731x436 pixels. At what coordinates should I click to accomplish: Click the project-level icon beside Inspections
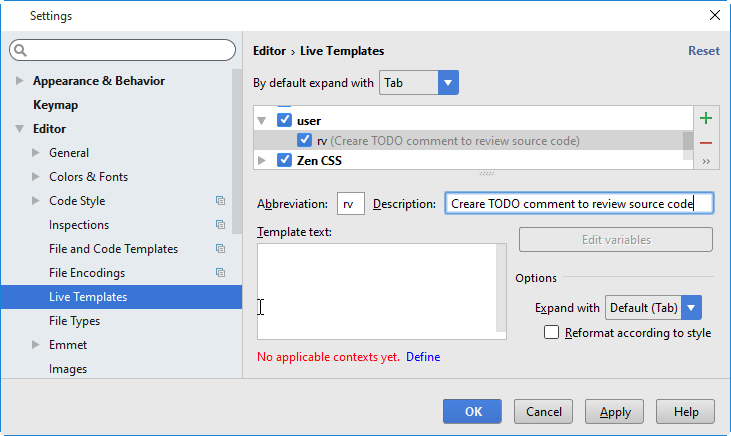[220, 225]
